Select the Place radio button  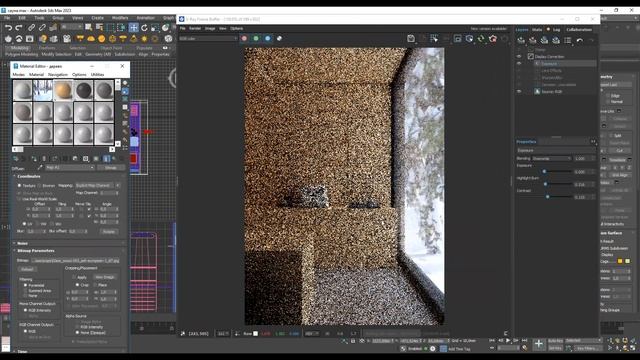95,285
